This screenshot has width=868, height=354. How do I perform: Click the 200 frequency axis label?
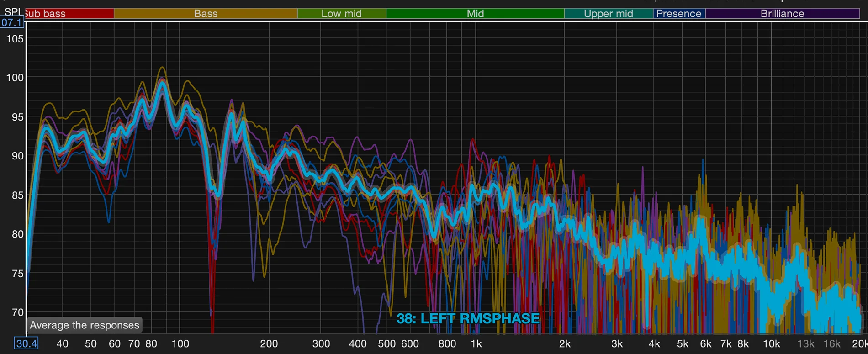click(269, 343)
